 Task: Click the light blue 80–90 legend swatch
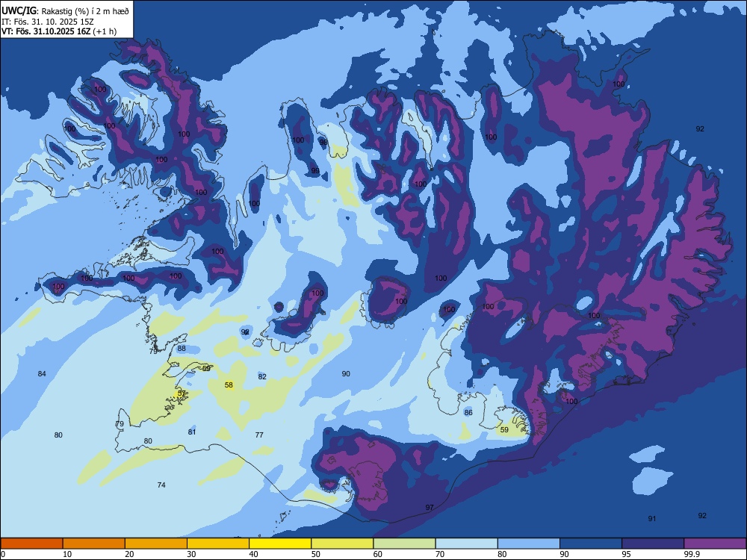[529, 544]
